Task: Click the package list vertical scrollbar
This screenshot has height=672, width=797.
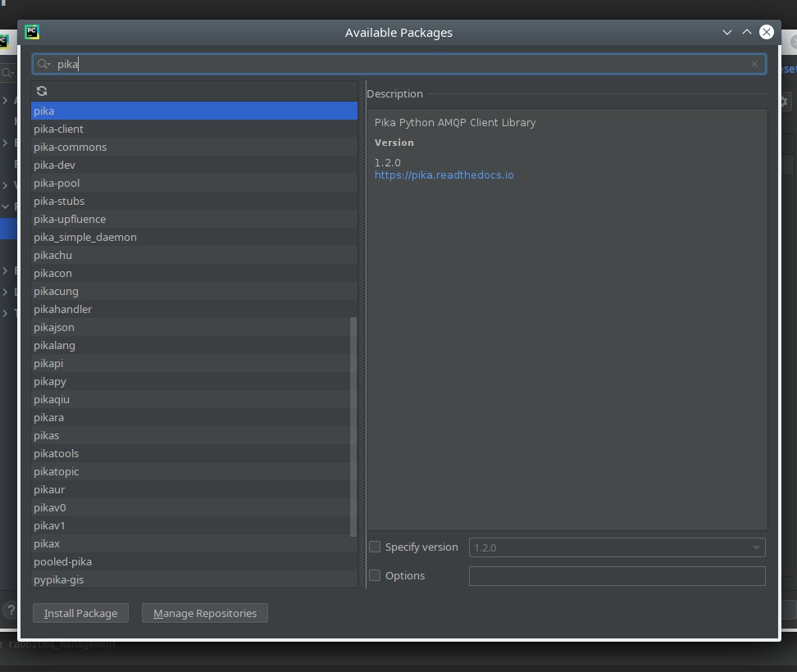Action: (353, 427)
